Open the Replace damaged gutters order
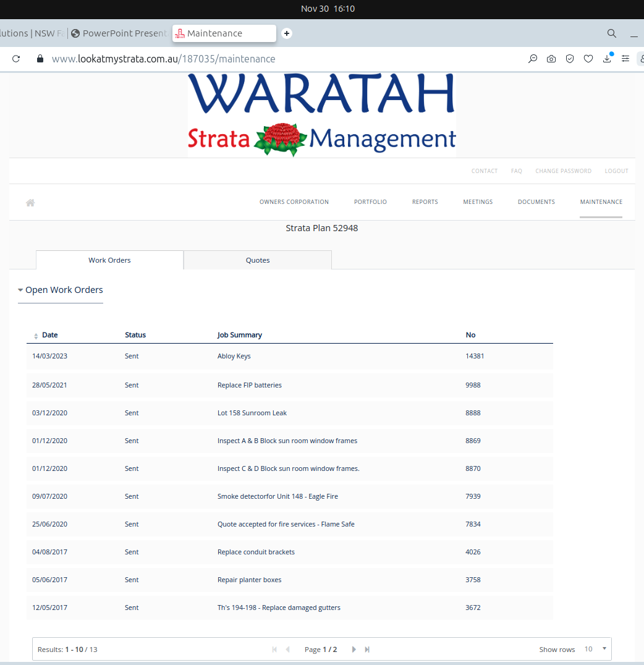Screen dimensions: 644x665 pyautogui.click(x=279, y=608)
